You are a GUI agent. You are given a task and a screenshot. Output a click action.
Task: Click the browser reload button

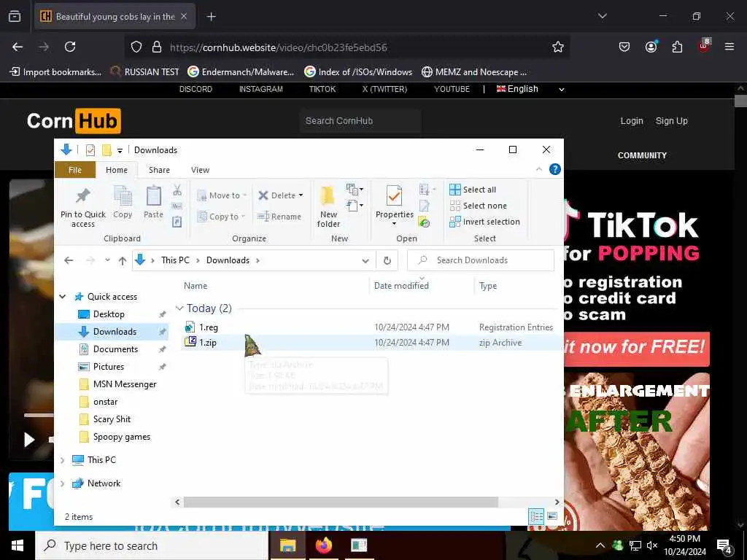(x=70, y=47)
